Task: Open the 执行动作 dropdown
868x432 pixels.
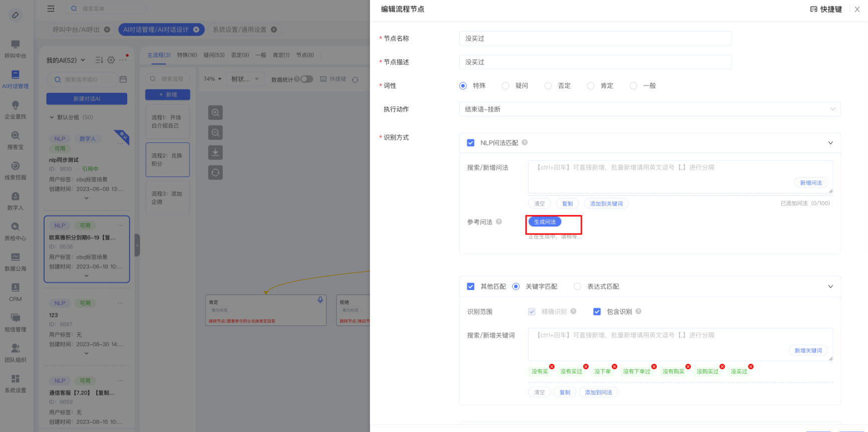Action: tap(649, 109)
